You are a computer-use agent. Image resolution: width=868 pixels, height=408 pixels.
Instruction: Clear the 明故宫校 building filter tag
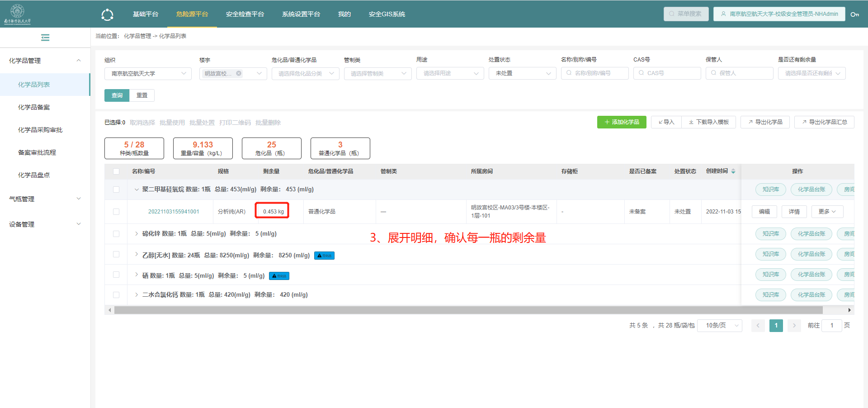(239, 73)
